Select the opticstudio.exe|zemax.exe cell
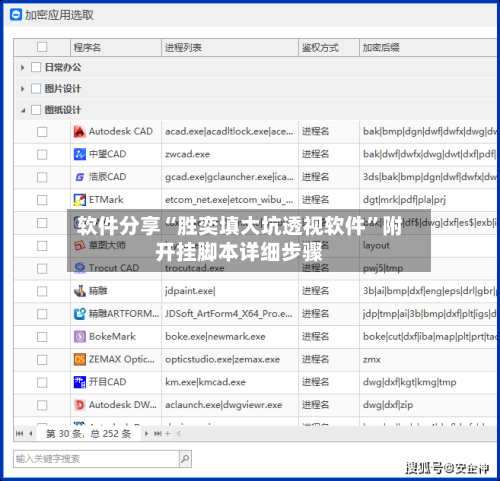This screenshot has height=481, width=500. click(x=230, y=359)
